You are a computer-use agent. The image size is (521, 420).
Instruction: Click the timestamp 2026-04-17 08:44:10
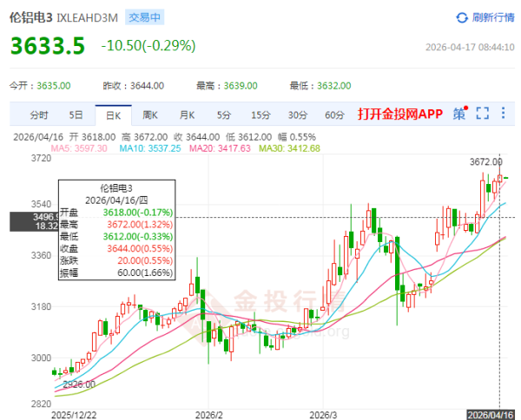(x=470, y=47)
